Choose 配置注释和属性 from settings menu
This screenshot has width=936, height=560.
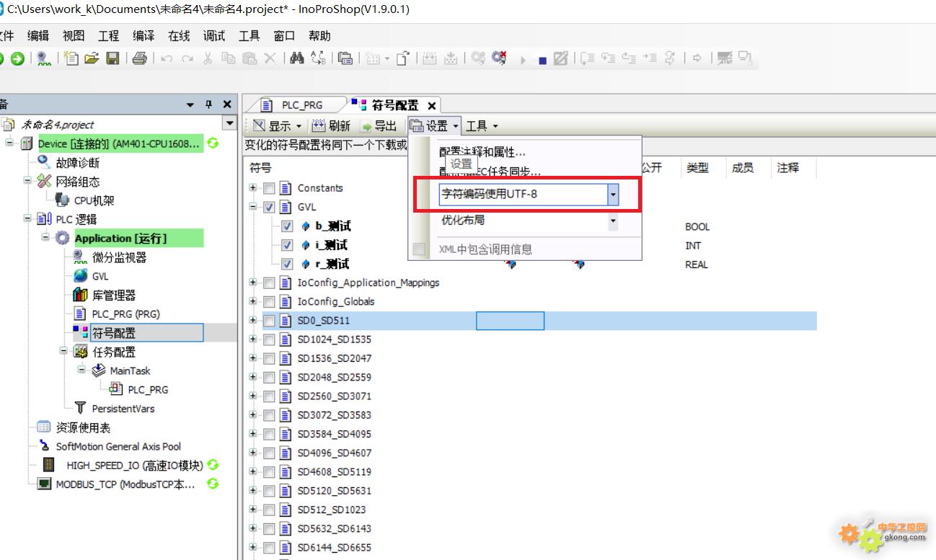click(x=482, y=152)
